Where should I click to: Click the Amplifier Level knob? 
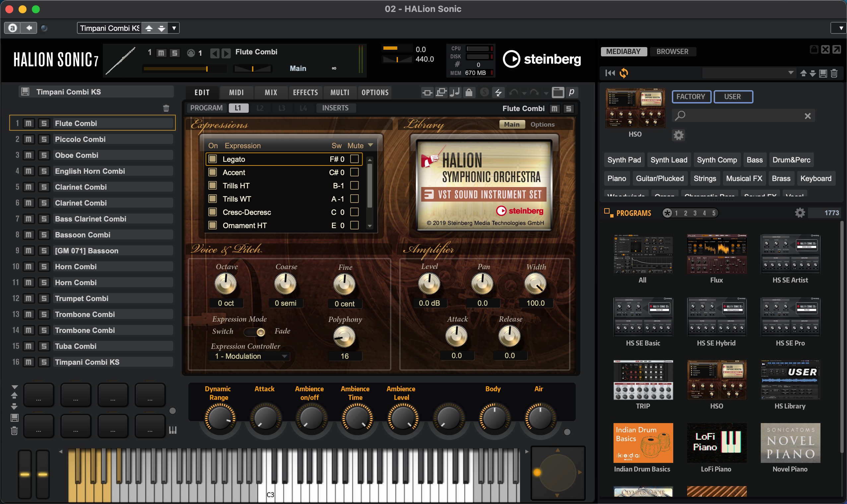(429, 284)
